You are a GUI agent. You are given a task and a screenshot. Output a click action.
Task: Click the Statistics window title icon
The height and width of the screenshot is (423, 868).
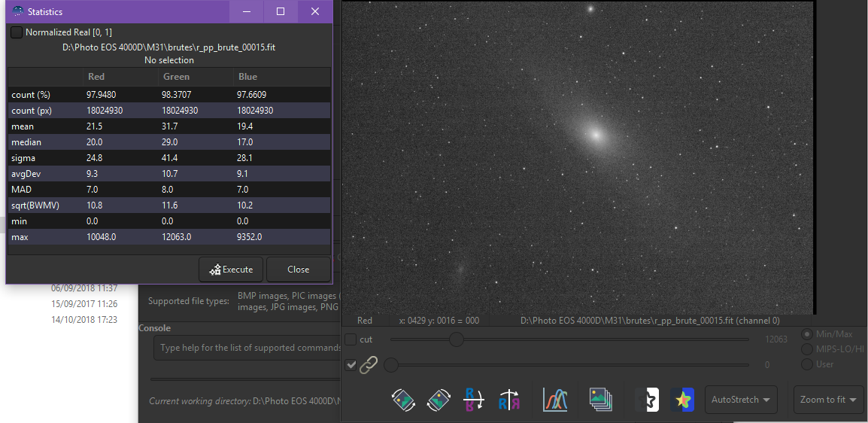coord(18,11)
